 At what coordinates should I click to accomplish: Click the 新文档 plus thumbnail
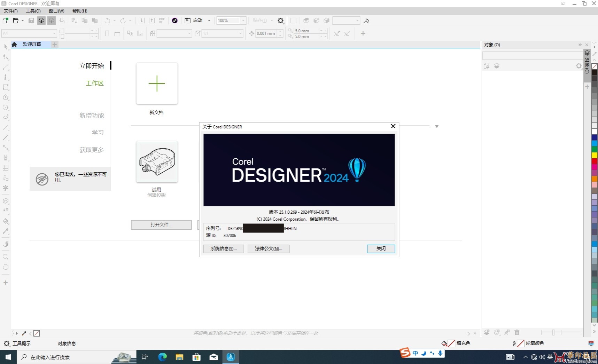pyautogui.click(x=157, y=84)
